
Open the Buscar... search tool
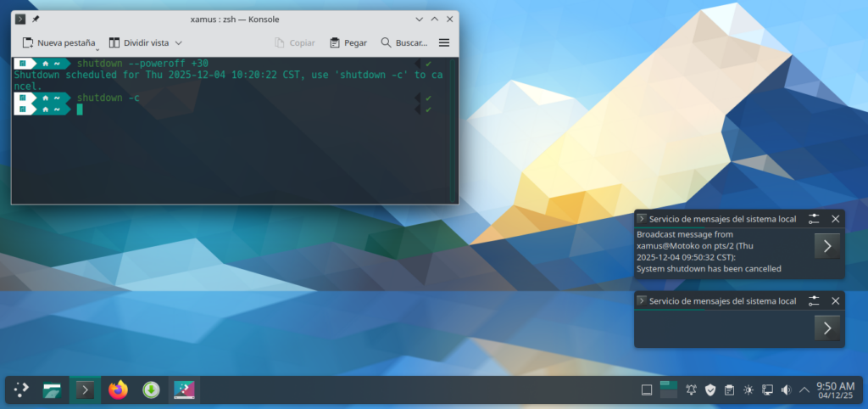(x=404, y=42)
